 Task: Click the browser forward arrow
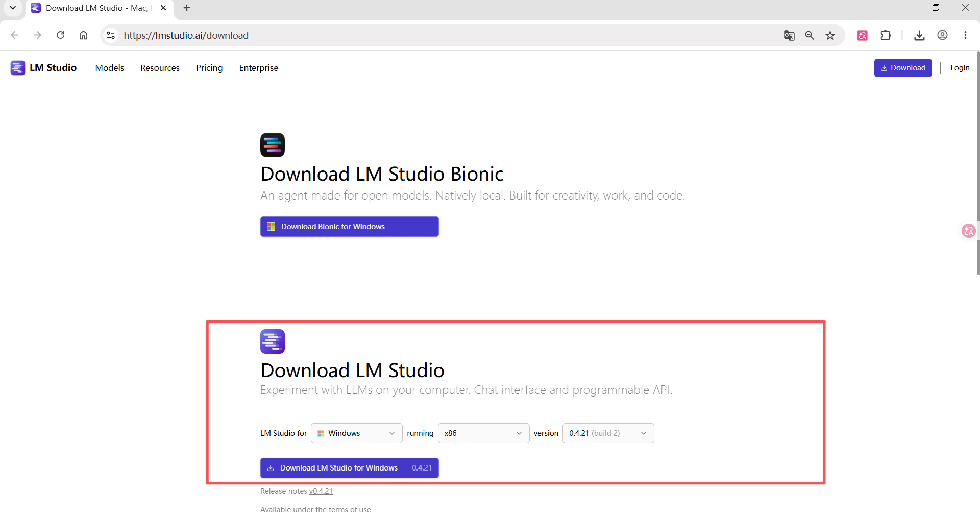pos(37,35)
